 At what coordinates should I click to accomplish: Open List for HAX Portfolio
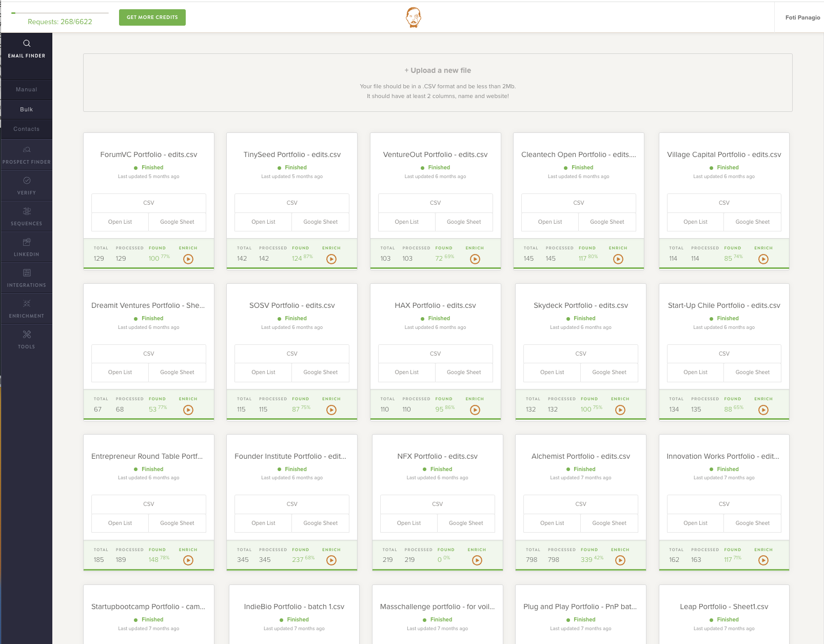(407, 373)
